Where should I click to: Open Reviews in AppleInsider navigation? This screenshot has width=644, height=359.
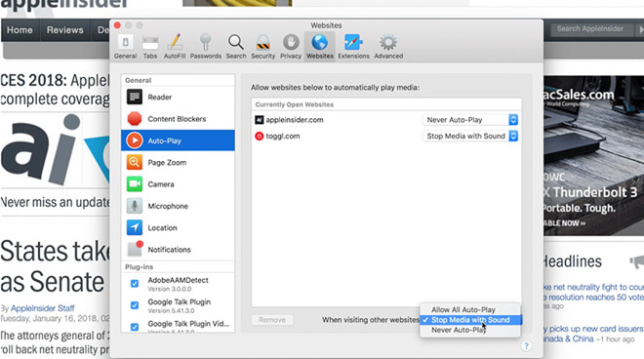(65, 30)
